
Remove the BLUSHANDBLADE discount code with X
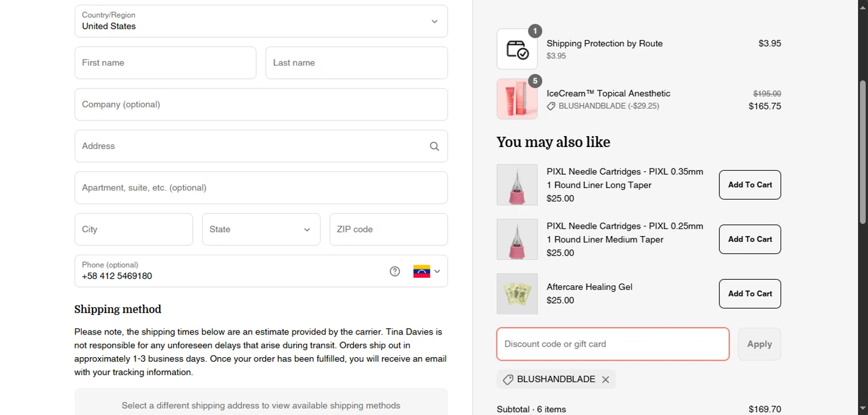click(x=605, y=380)
